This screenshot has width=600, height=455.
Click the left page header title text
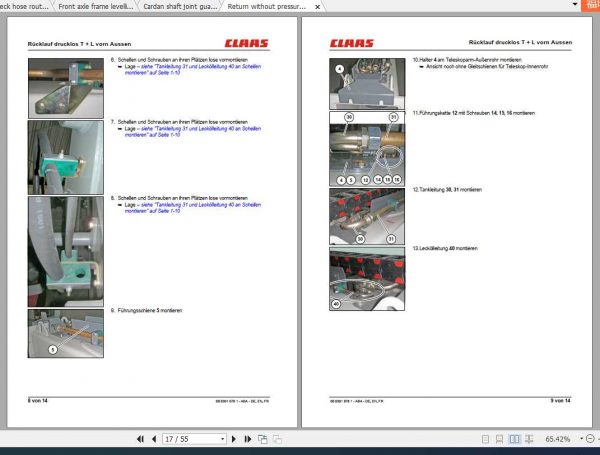79,44
